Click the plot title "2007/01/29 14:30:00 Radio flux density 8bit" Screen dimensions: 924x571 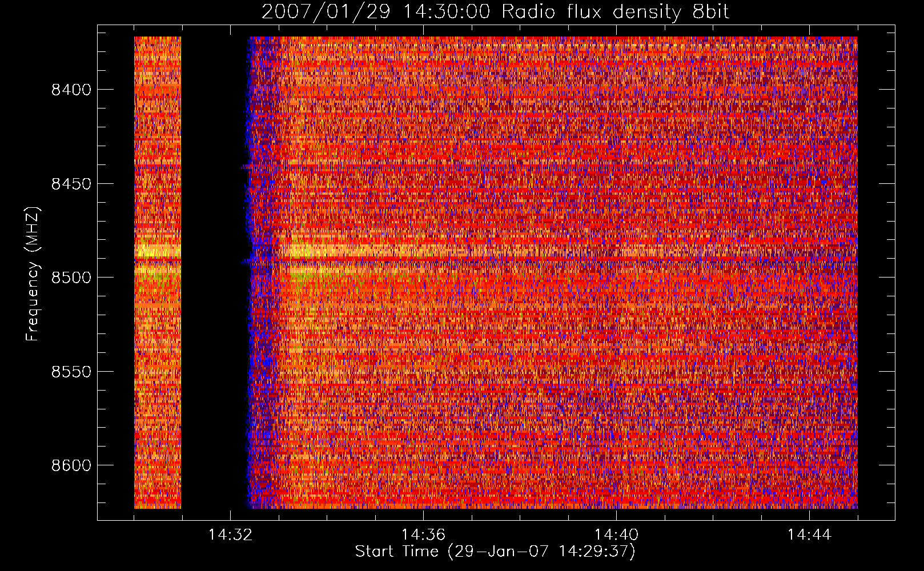click(495, 12)
